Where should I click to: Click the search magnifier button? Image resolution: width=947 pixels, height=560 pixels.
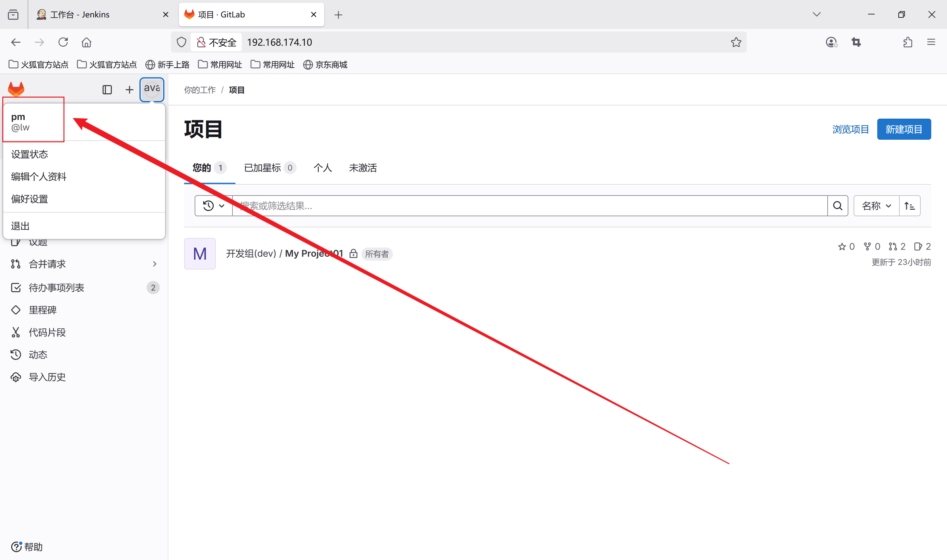838,206
